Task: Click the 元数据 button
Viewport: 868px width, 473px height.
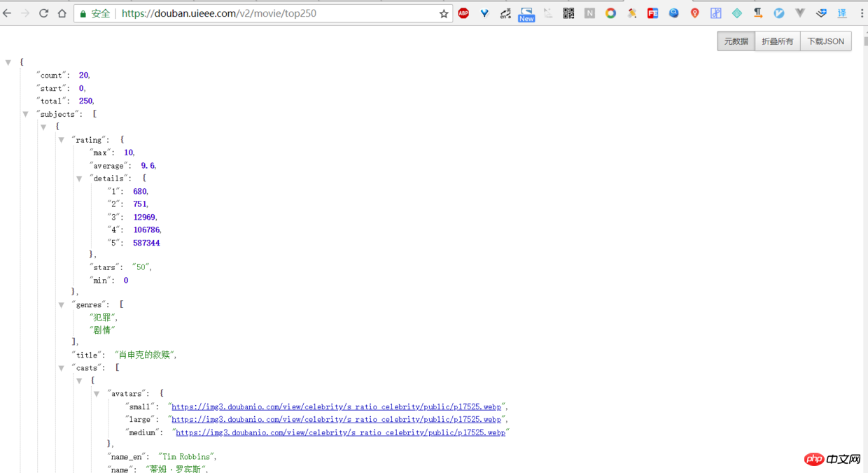Action: click(736, 41)
